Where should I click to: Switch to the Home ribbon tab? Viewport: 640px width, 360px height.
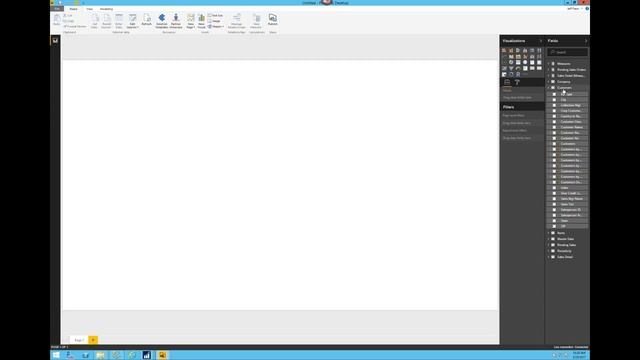click(x=73, y=9)
